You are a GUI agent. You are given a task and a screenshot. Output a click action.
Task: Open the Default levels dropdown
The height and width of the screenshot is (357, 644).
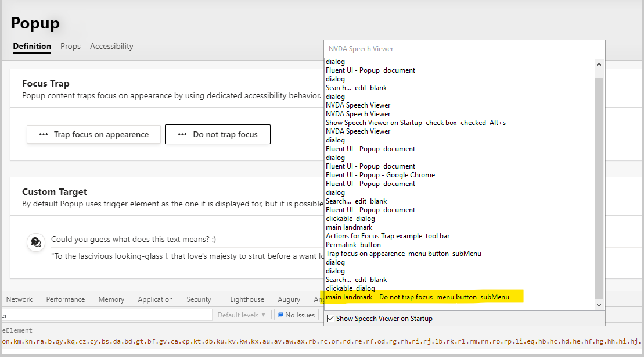pos(241,315)
